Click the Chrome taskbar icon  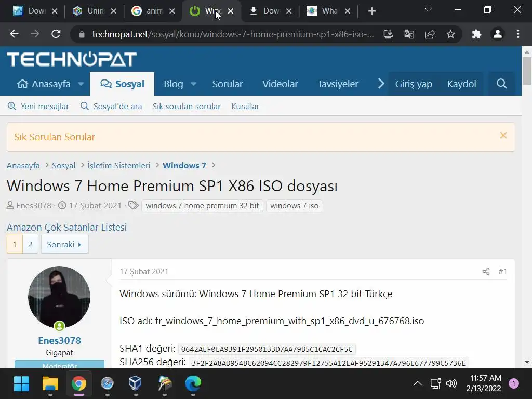point(79,384)
